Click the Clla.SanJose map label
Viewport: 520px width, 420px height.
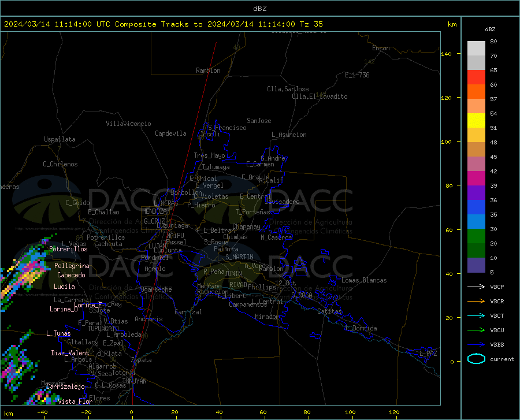[288, 89]
